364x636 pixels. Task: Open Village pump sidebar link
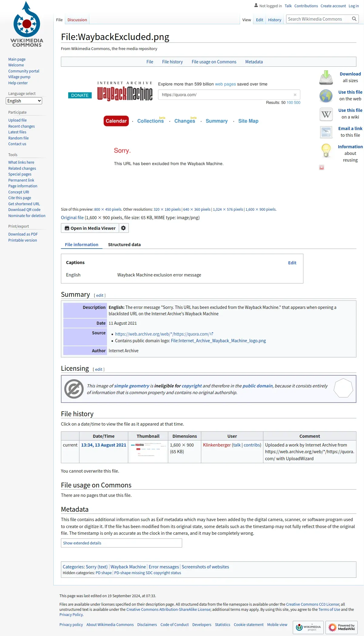[19, 77]
